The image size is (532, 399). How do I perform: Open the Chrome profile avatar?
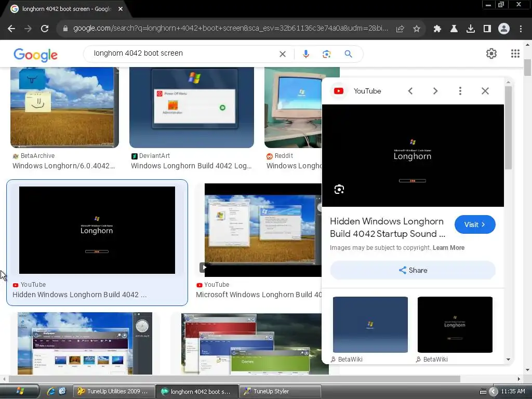tap(504, 29)
